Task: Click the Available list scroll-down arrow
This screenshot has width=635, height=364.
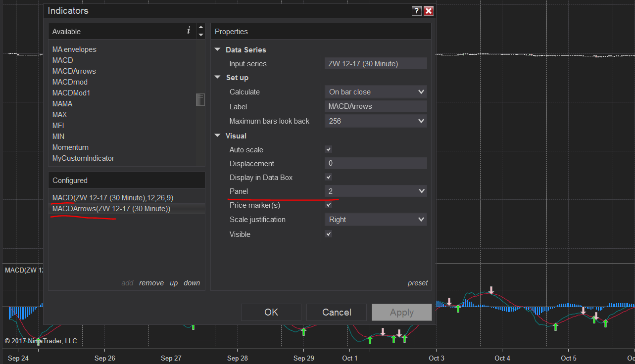Action: [x=200, y=35]
